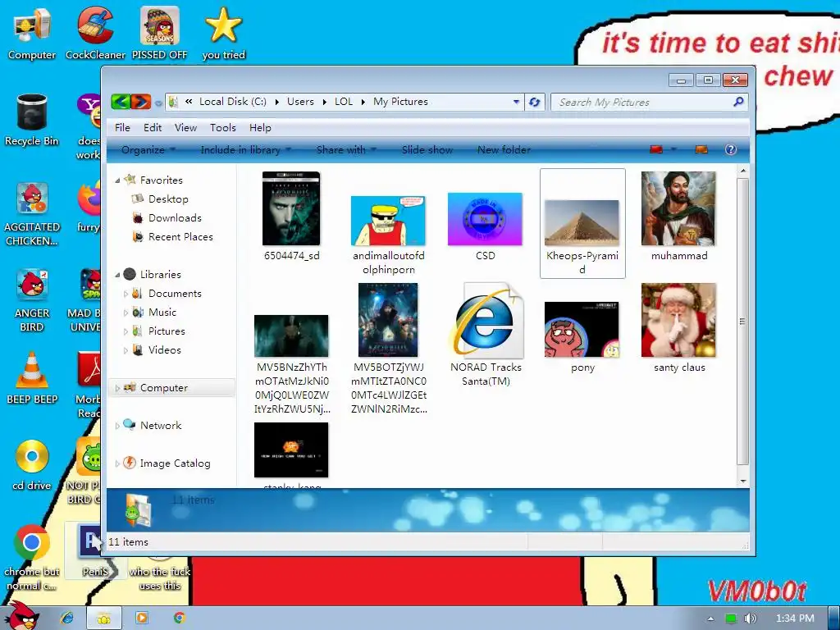Screen dimensions: 840x630
Task: Click the volume speaker tray icon
Action: point(751,619)
